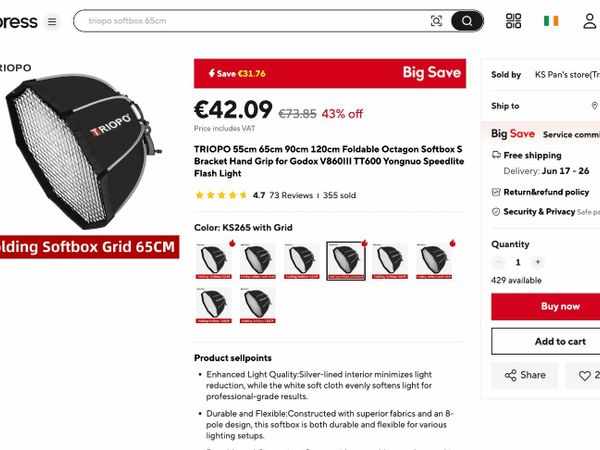The height and width of the screenshot is (450, 600).
Task: Expand Return&refund policy details
Action: tap(546, 192)
